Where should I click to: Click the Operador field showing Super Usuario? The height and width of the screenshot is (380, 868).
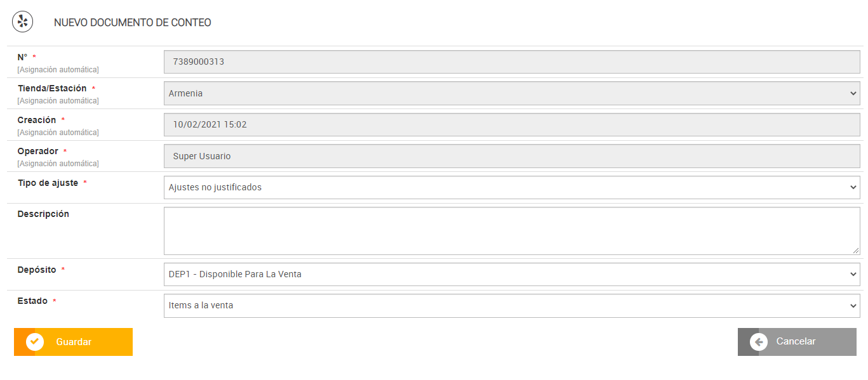[x=511, y=156]
